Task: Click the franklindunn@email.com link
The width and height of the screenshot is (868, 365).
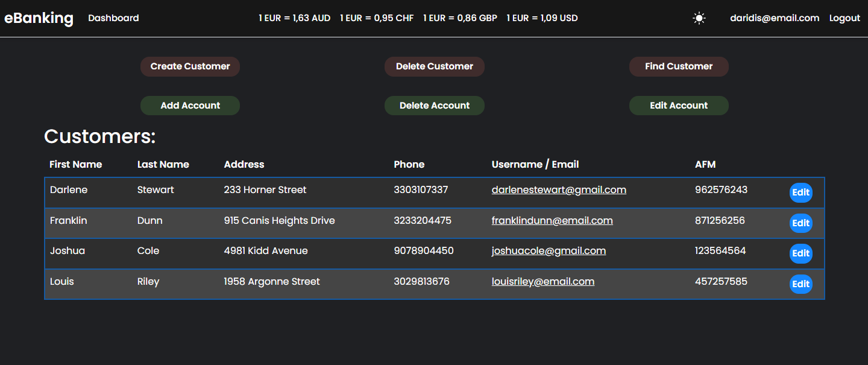Action: [552, 221]
